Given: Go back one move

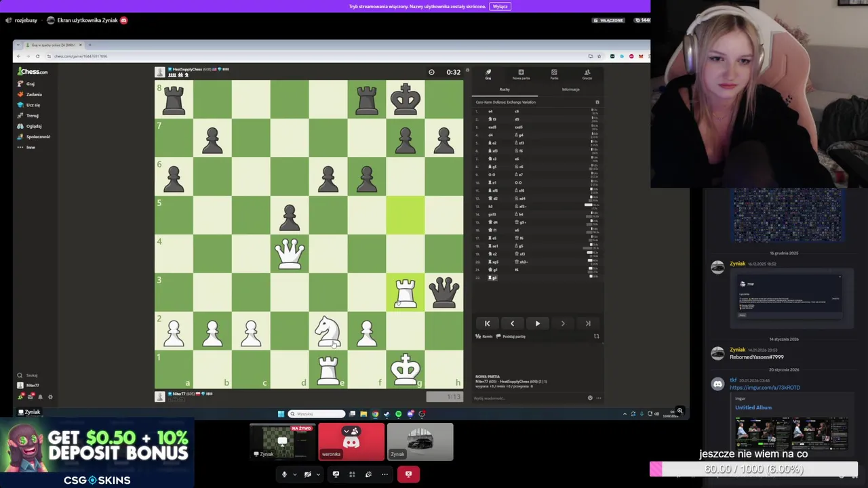Looking at the screenshot, I should (512, 323).
